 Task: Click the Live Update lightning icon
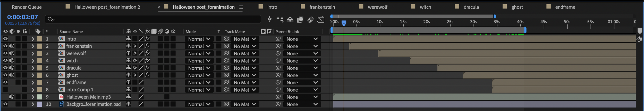coord(269,19)
